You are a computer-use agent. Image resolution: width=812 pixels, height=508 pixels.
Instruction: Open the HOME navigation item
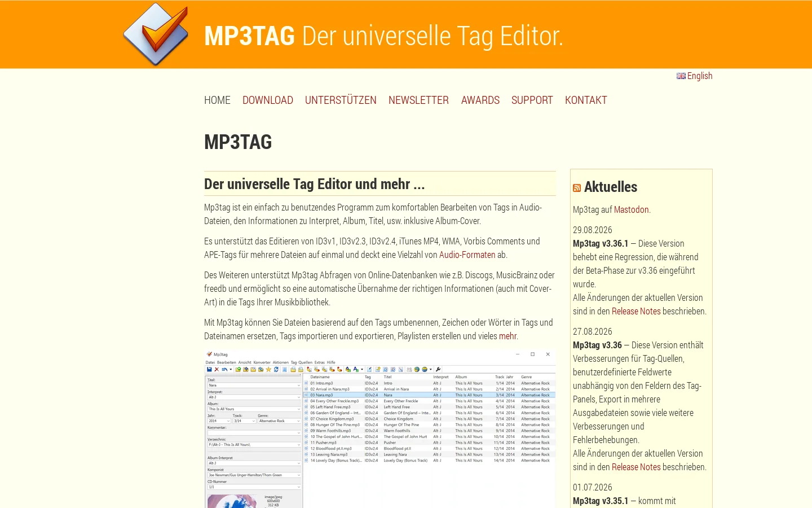pyautogui.click(x=217, y=100)
